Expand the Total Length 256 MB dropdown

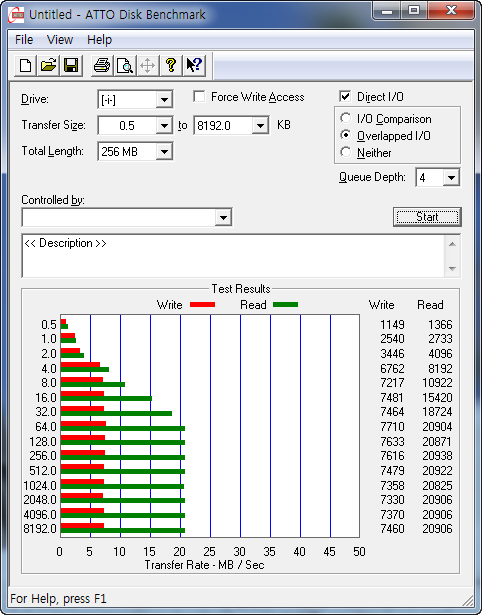(x=164, y=151)
